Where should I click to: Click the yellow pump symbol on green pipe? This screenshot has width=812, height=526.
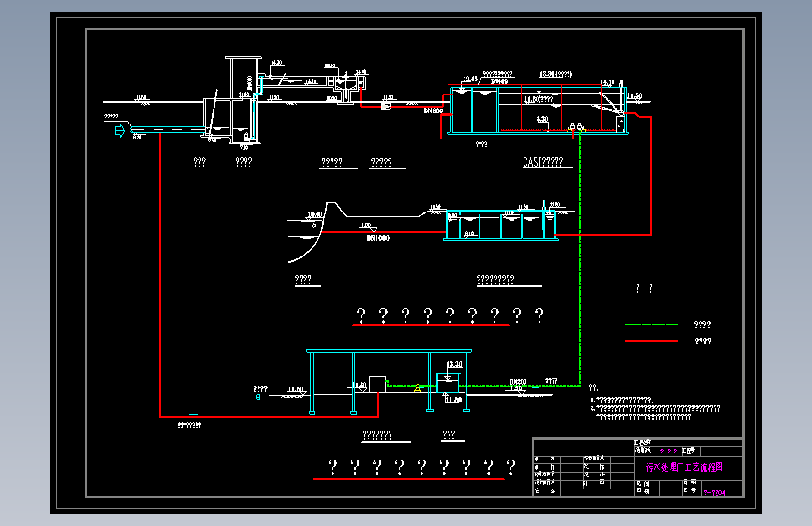417,387
